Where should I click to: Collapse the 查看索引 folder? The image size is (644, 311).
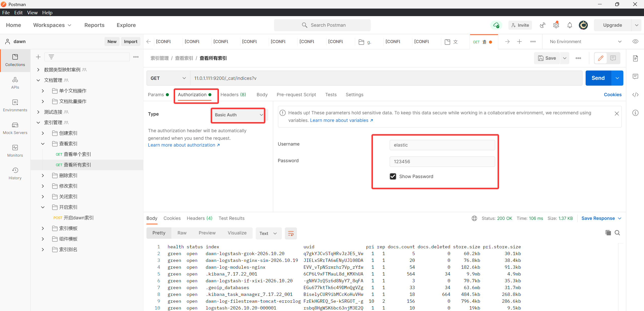43,144
